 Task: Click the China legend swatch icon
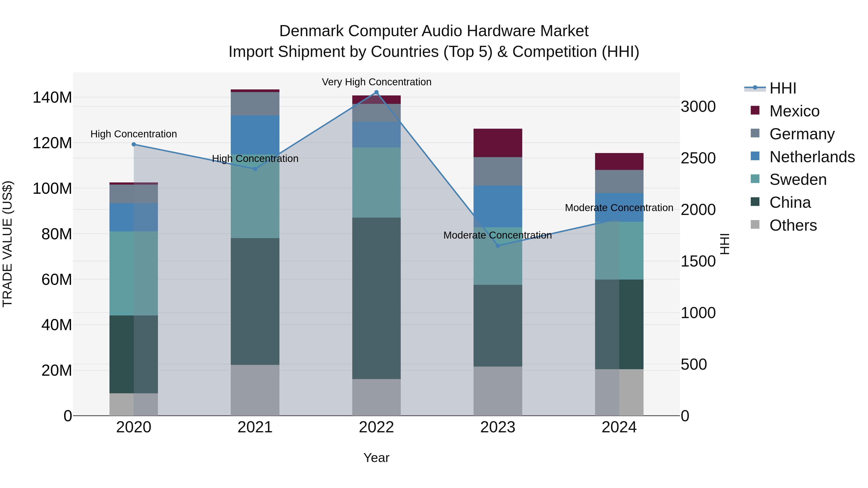(x=755, y=202)
